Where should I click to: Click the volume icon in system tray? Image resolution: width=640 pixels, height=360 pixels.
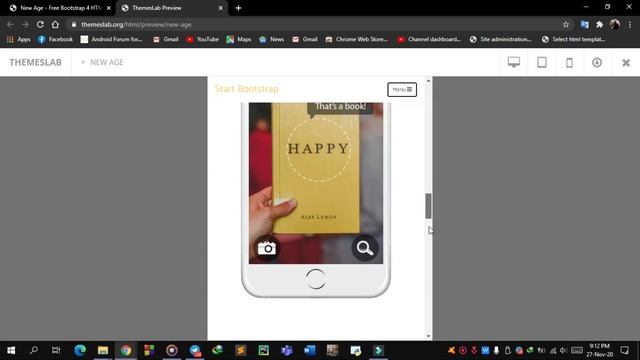point(563,350)
